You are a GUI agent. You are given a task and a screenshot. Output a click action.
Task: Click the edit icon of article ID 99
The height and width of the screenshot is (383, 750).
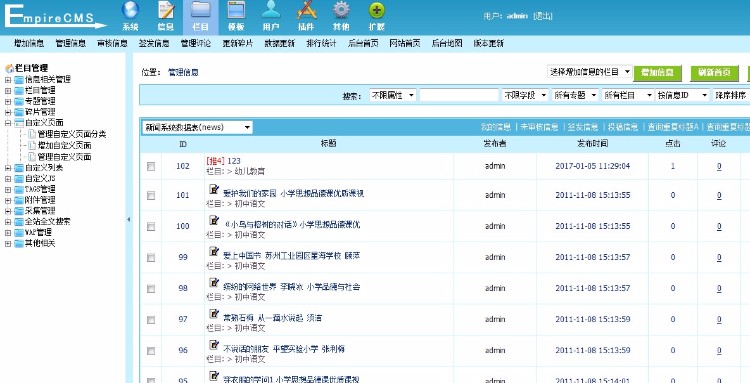[x=214, y=252]
